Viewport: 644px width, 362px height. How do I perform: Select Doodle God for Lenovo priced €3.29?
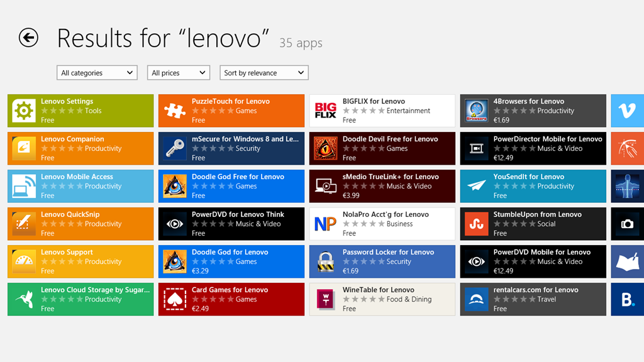point(231,261)
